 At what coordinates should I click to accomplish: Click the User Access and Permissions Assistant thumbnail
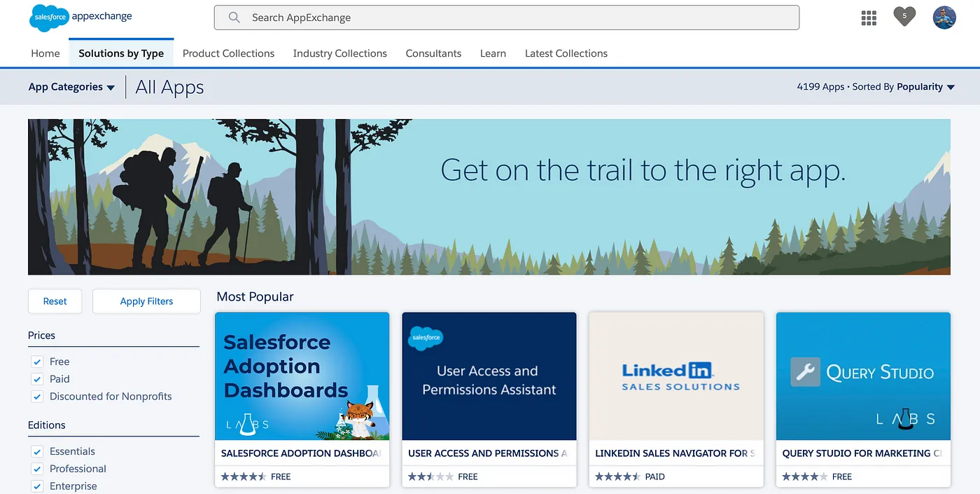[x=489, y=376]
